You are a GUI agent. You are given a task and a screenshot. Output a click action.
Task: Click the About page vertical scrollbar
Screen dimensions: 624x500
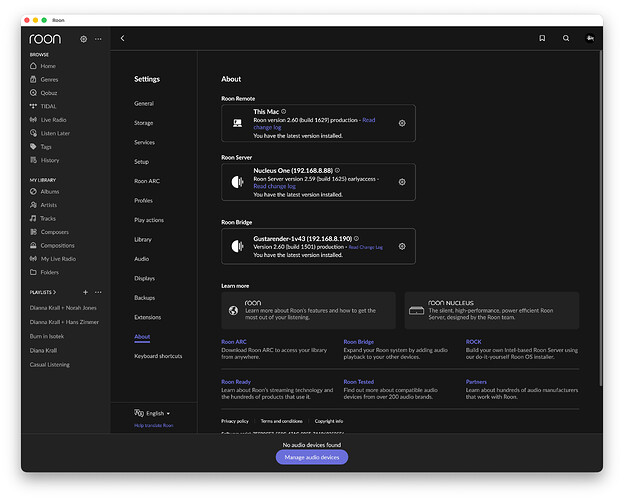[x=601, y=218]
